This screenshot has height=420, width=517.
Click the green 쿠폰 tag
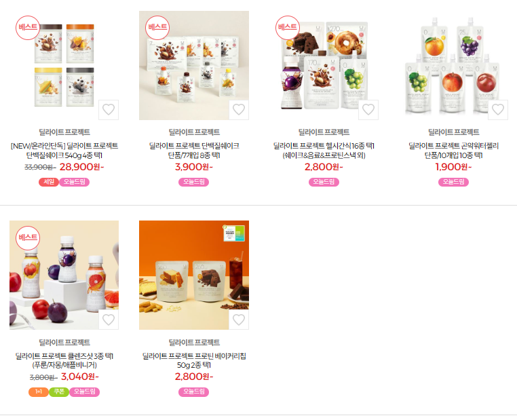coord(59,392)
